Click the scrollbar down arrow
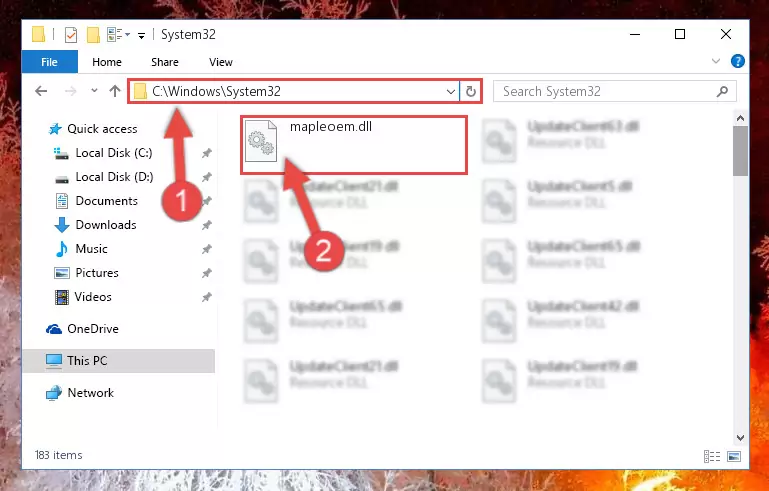Image resolution: width=769 pixels, height=491 pixels. pyautogui.click(x=741, y=438)
